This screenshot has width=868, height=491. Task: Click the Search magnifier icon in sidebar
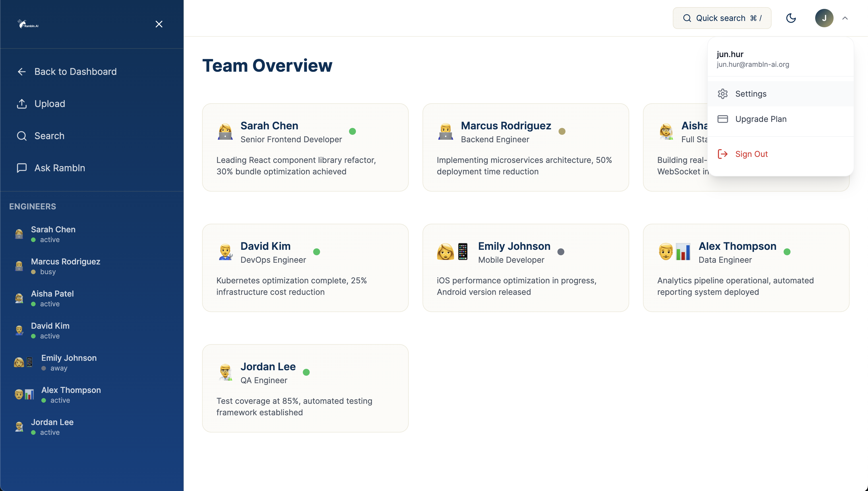(22, 136)
